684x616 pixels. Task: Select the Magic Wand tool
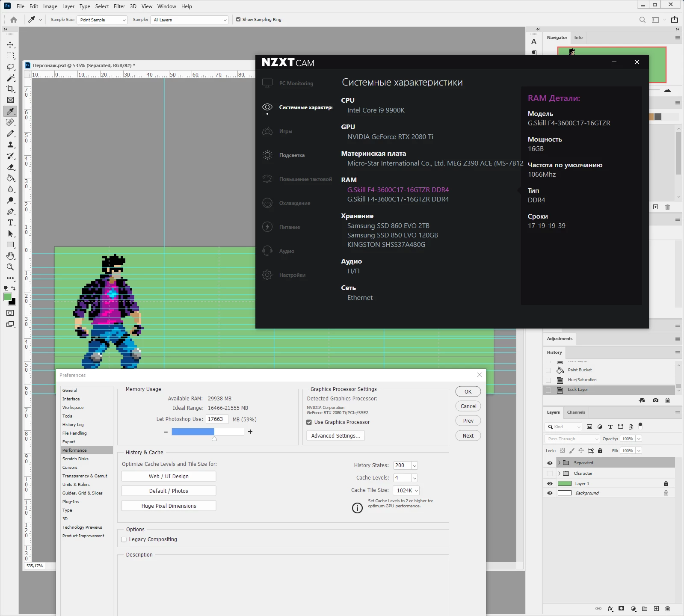point(10,78)
